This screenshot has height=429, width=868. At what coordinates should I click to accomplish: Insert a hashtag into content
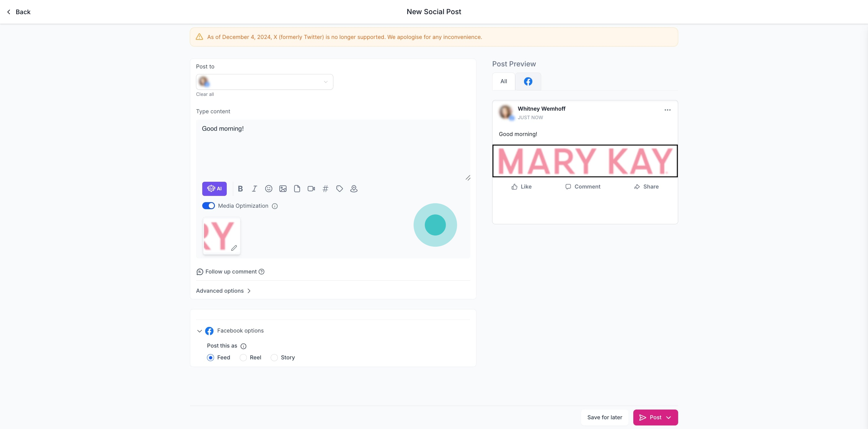click(325, 189)
